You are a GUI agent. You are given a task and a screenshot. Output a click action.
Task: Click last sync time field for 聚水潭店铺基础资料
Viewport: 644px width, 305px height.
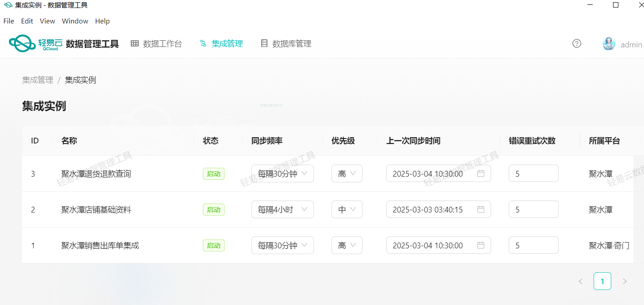(x=438, y=209)
